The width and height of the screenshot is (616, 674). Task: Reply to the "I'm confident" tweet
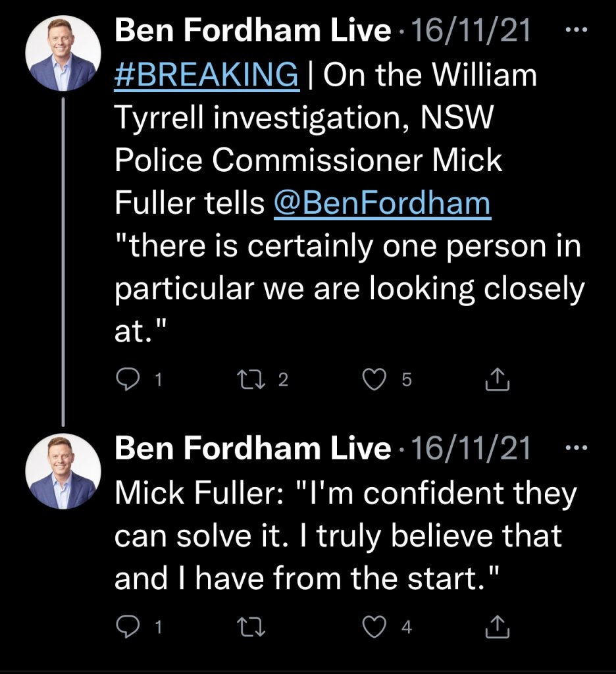[x=126, y=627]
